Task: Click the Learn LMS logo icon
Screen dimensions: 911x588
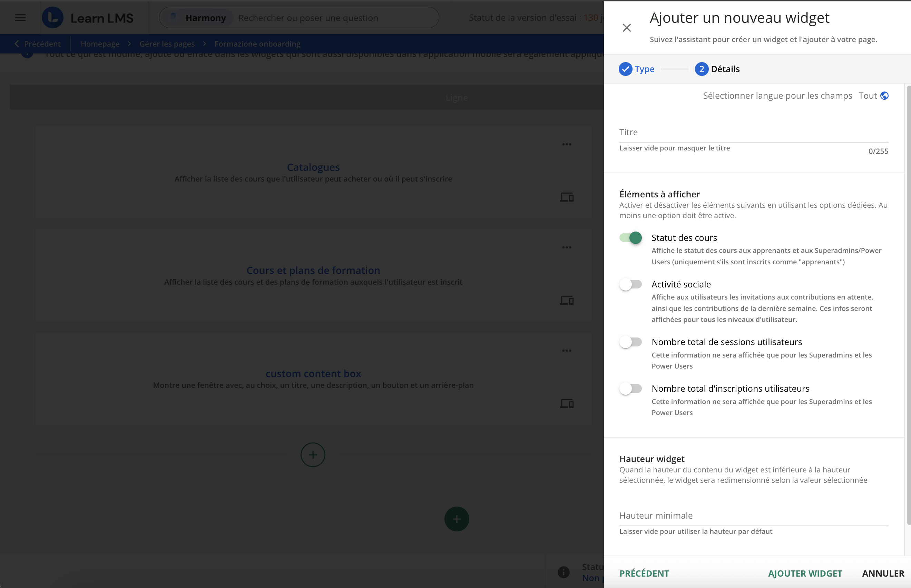Action: [53, 18]
